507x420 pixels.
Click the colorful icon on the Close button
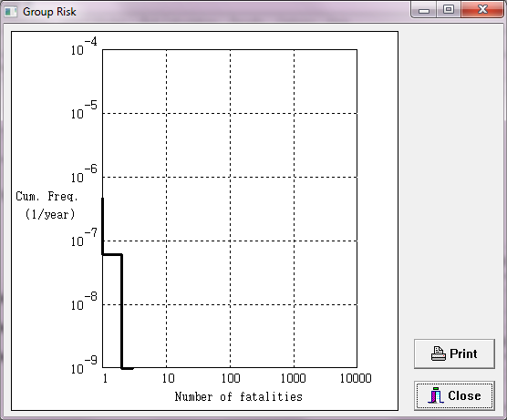(436, 395)
